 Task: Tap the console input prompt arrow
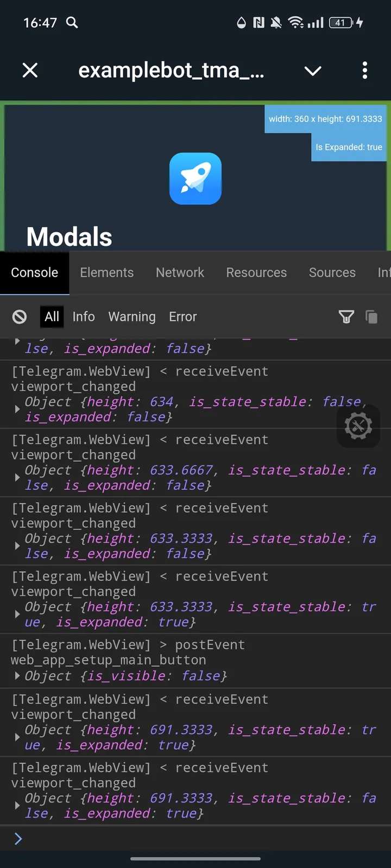17,839
